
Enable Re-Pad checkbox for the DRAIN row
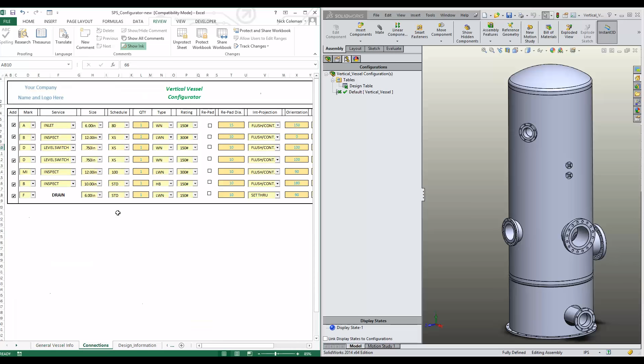click(x=209, y=193)
